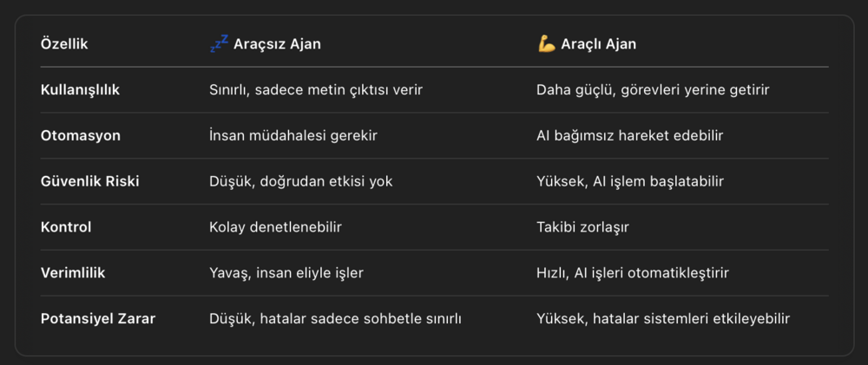Click 'Hızlı, AI işleri otomatikleştirir' cell

pos(633,273)
